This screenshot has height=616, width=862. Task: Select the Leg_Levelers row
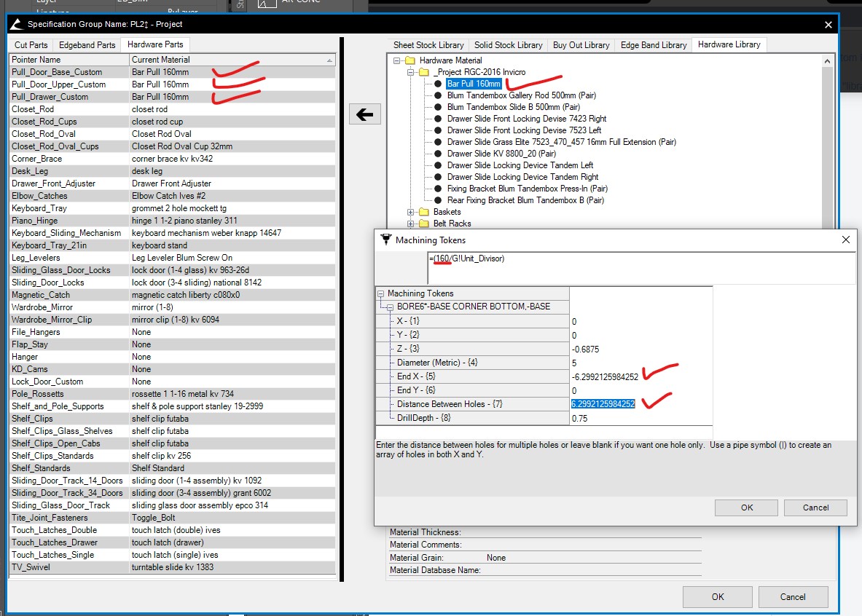pos(173,258)
